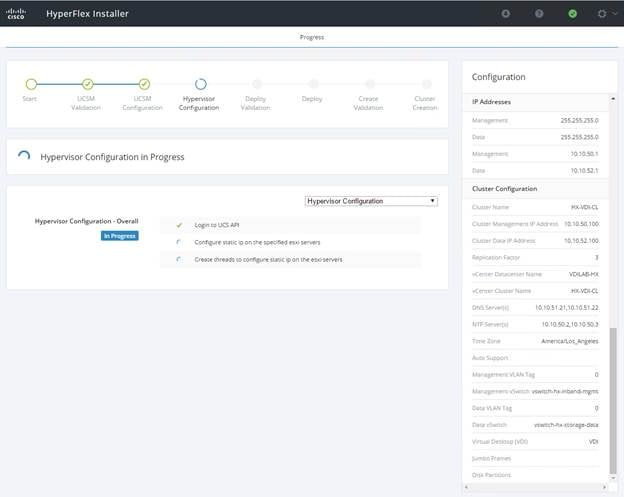Screen dimensions: 624x497
Task: Click the Deploy Validation step circle
Action: [x=257, y=84]
